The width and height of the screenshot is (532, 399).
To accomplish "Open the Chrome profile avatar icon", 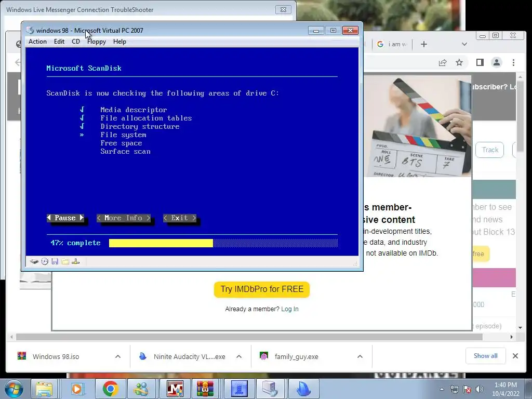I will (x=496, y=62).
